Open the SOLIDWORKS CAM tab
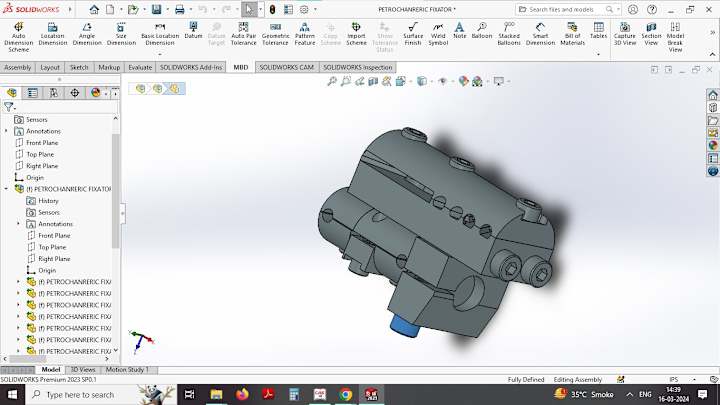This screenshot has width=720, height=405. (287, 68)
